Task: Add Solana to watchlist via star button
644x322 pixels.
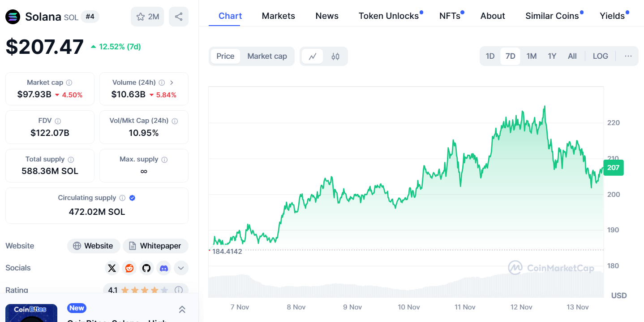Action: point(148,17)
